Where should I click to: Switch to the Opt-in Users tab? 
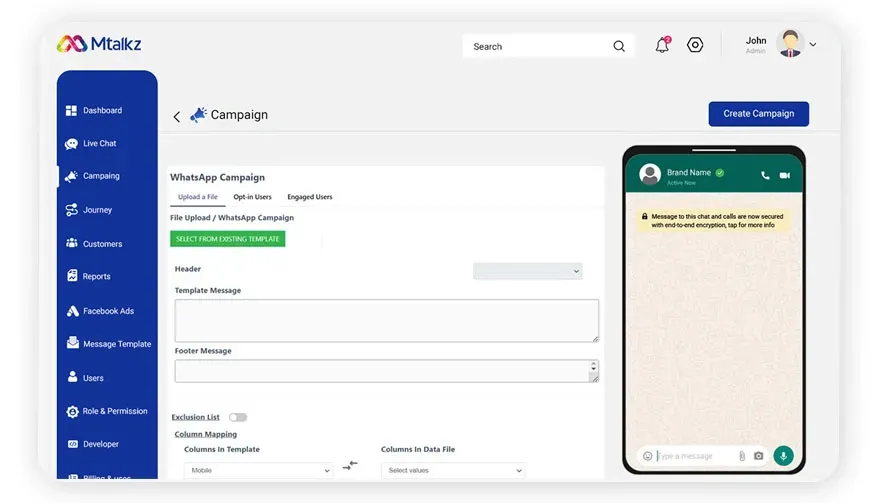(252, 197)
